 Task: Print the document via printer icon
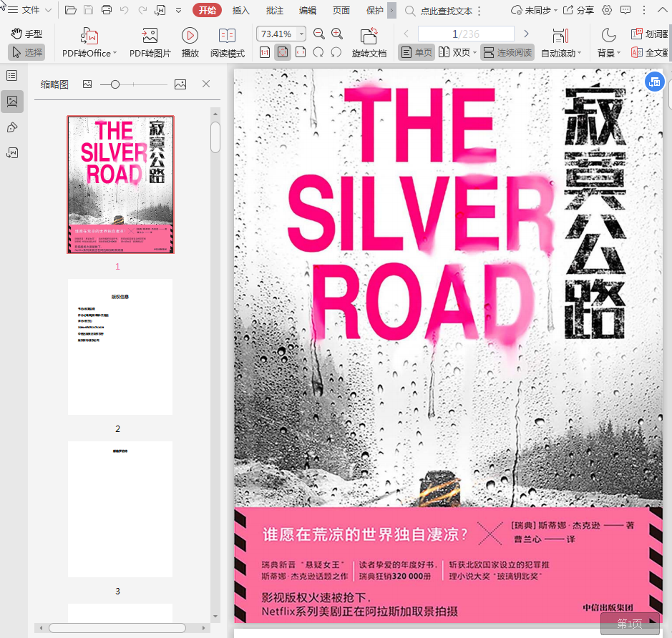[107, 10]
